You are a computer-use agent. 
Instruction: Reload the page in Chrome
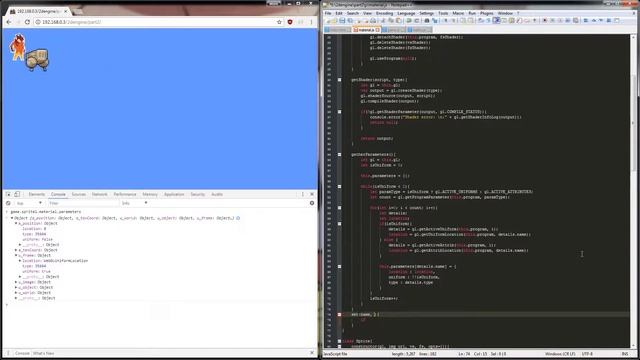[x=27, y=22]
